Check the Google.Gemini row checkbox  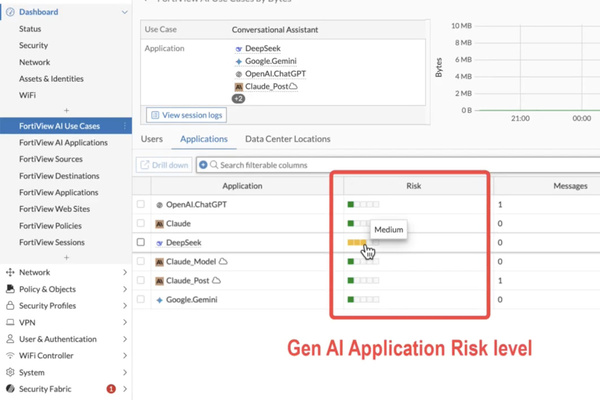(141, 300)
